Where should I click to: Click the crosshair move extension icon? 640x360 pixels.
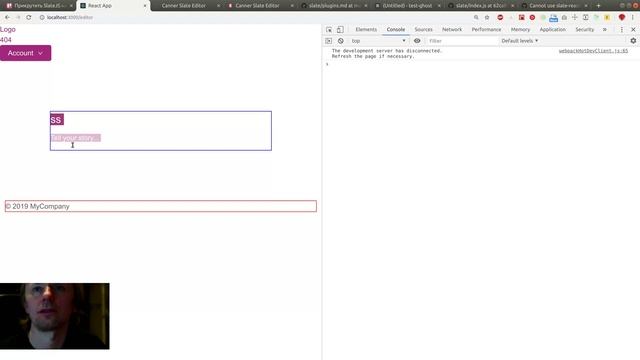click(575, 18)
